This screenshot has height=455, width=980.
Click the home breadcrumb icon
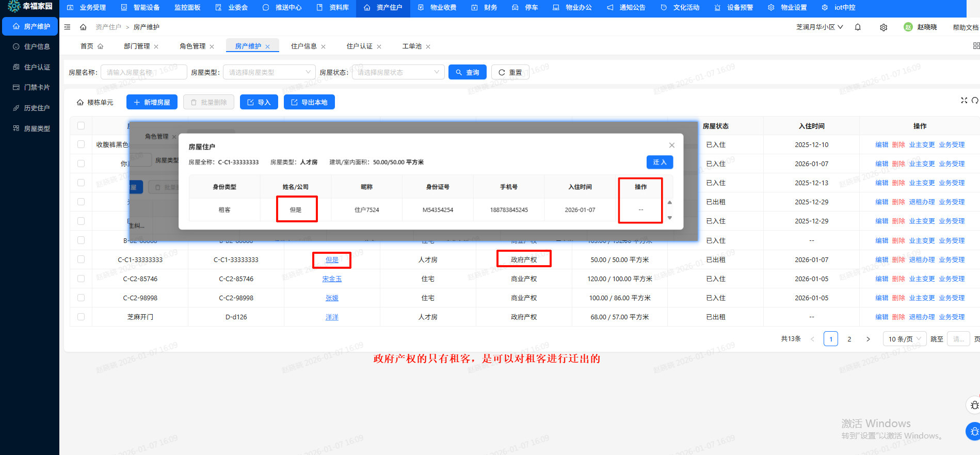(x=83, y=27)
